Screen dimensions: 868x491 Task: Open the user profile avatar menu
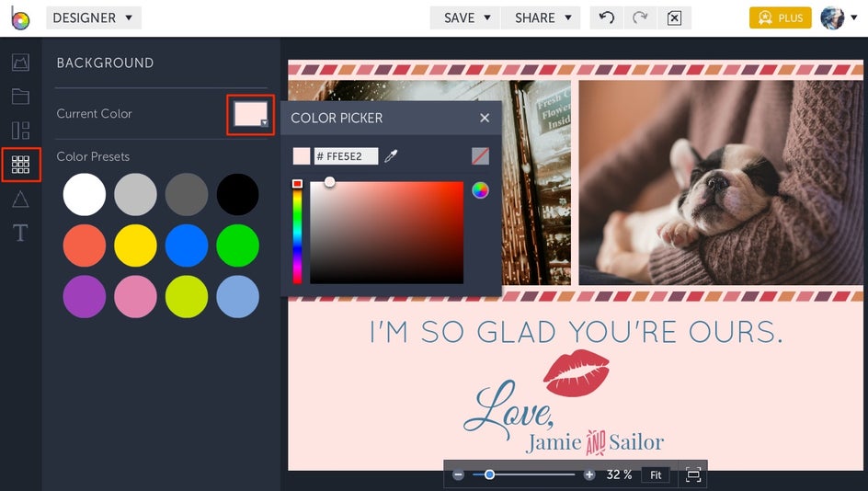coord(838,17)
